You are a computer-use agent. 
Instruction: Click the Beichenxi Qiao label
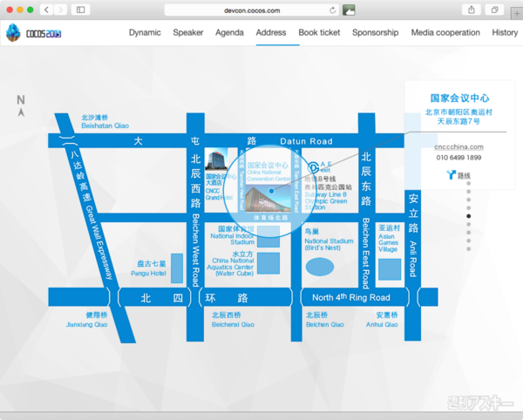click(x=233, y=324)
